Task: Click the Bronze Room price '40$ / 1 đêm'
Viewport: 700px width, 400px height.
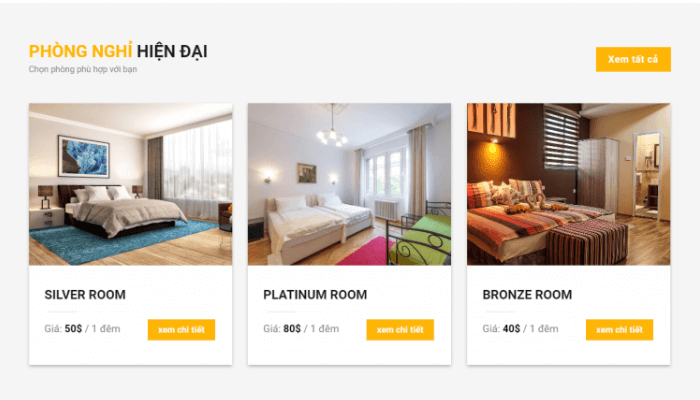Action: (530, 329)
